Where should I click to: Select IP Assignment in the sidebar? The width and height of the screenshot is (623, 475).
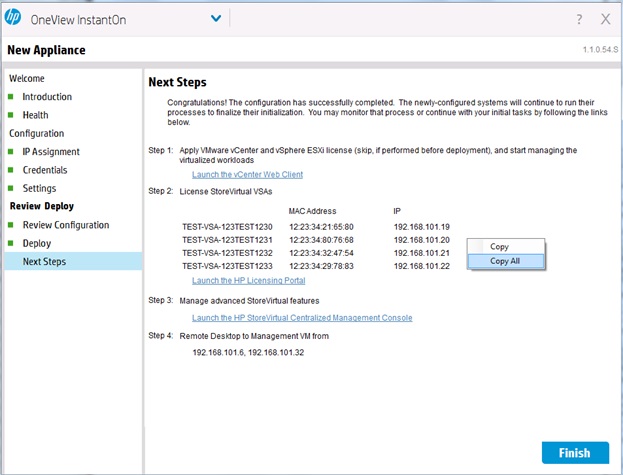tap(51, 152)
